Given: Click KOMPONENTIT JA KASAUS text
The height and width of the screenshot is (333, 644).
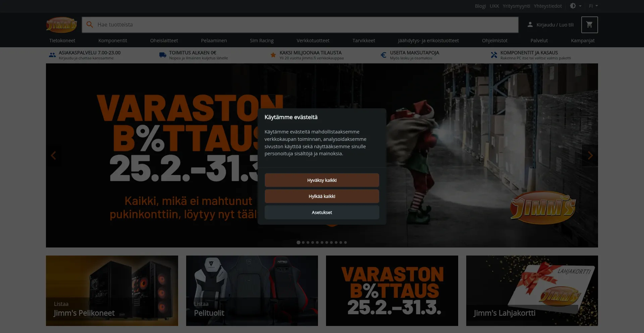Looking at the screenshot, I should point(529,53).
